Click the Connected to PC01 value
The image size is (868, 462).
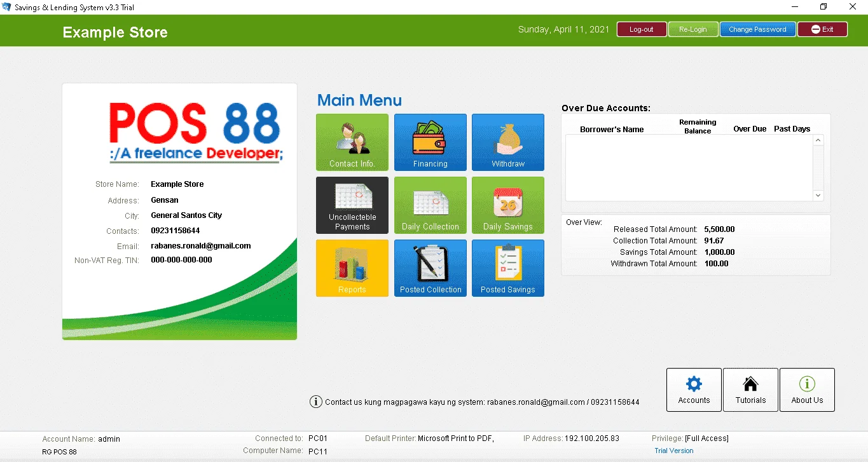coord(318,438)
